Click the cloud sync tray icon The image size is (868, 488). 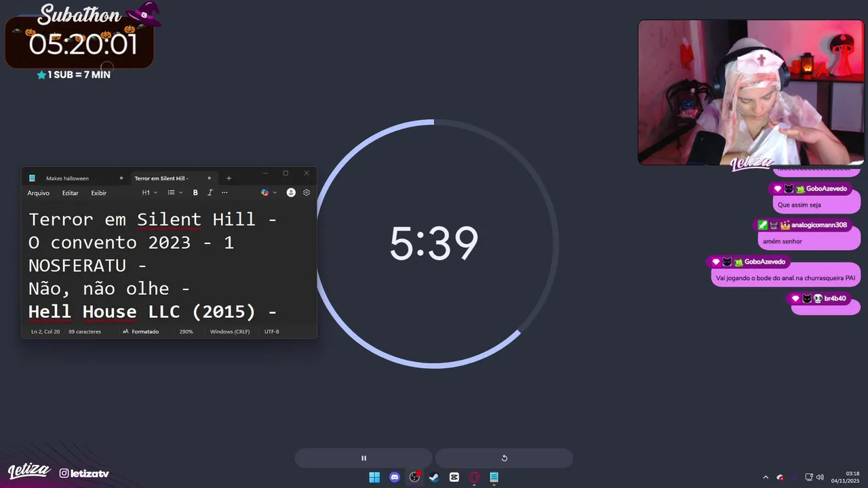780,477
